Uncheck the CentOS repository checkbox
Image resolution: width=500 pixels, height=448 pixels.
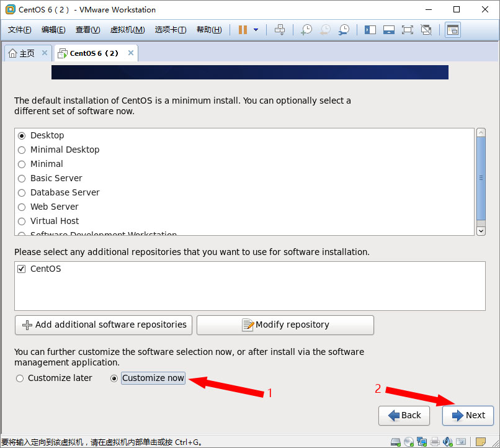pyautogui.click(x=22, y=269)
